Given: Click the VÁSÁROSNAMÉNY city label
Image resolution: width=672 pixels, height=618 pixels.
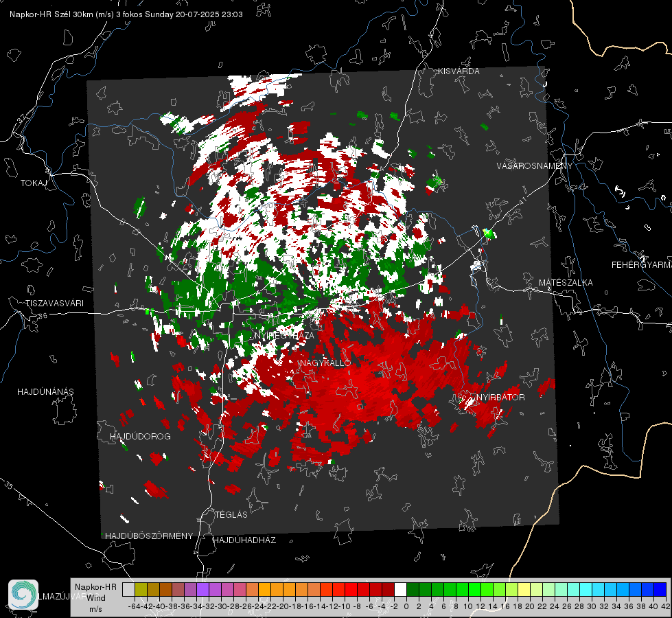Looking at the screenshot, I should [535, 166].
